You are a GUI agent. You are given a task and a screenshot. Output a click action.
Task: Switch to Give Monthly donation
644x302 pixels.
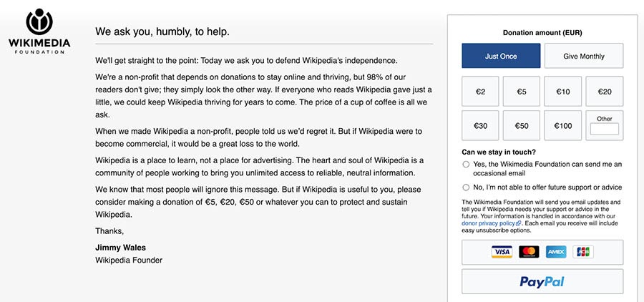[584, 56]
